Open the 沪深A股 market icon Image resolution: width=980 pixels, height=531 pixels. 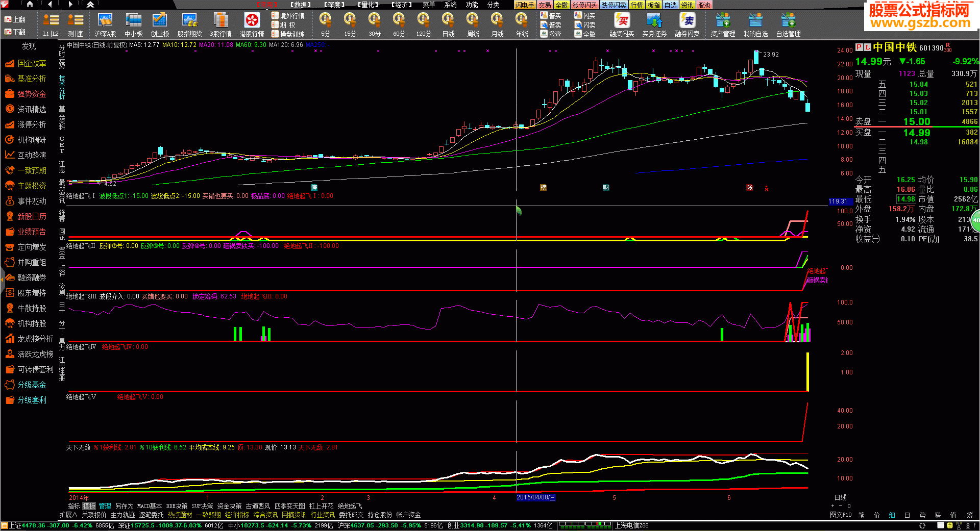click(x=105, y=25)
